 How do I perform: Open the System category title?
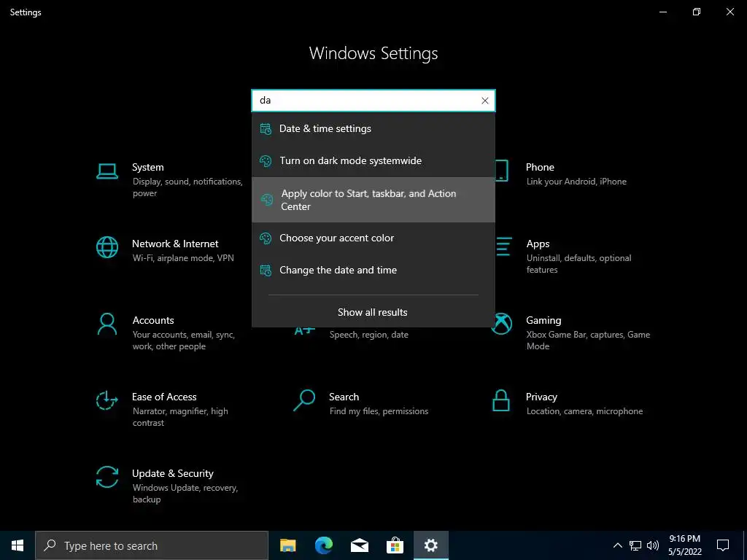(147, 167)
